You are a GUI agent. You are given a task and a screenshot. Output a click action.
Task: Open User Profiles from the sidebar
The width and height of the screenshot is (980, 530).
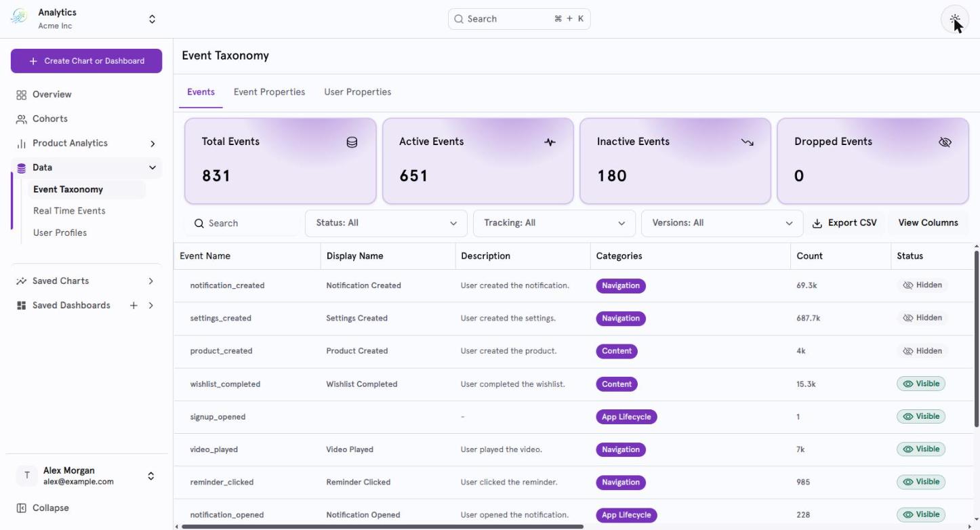click(60, 232)
